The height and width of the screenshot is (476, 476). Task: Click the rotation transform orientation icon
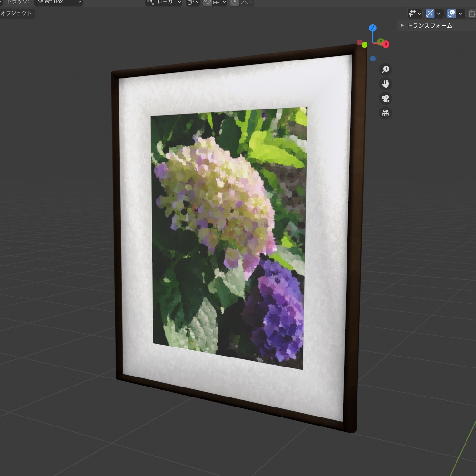tap(190, 2)
